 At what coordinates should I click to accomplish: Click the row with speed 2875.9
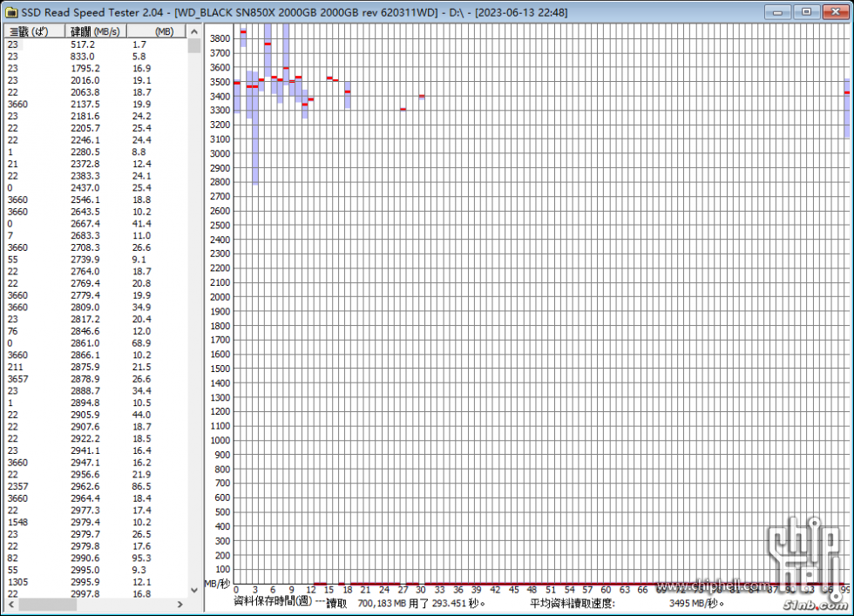point(96,367)
